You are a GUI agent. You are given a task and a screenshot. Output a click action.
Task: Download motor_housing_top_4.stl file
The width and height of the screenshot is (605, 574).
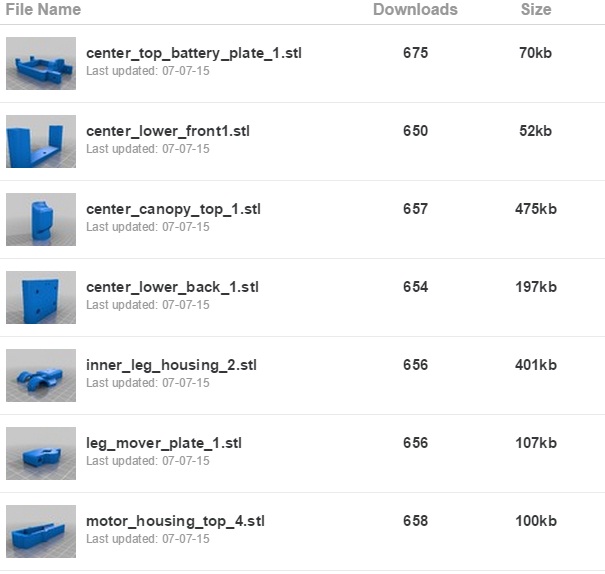[175, 521]
